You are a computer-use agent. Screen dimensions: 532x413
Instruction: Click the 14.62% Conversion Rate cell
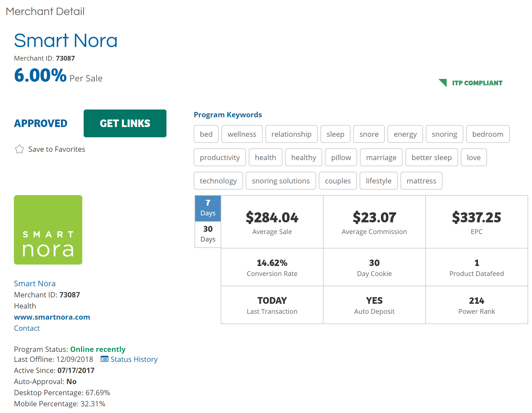pyautogui.click(x=272, y=267)
